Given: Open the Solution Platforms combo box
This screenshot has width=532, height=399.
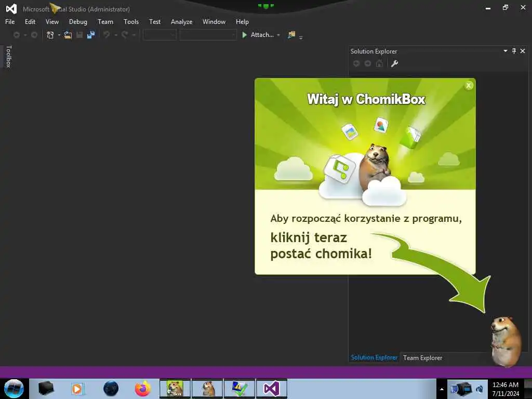Looking at the screenshot, I should click(x=208, y=35).
